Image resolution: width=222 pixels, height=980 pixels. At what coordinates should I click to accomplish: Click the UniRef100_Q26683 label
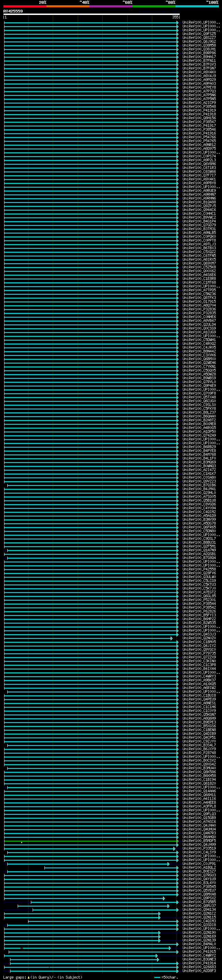[199, 967]
